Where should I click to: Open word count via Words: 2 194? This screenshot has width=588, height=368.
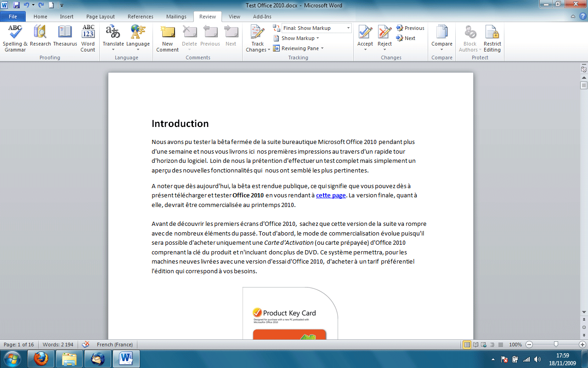click(x=58, y=345)
